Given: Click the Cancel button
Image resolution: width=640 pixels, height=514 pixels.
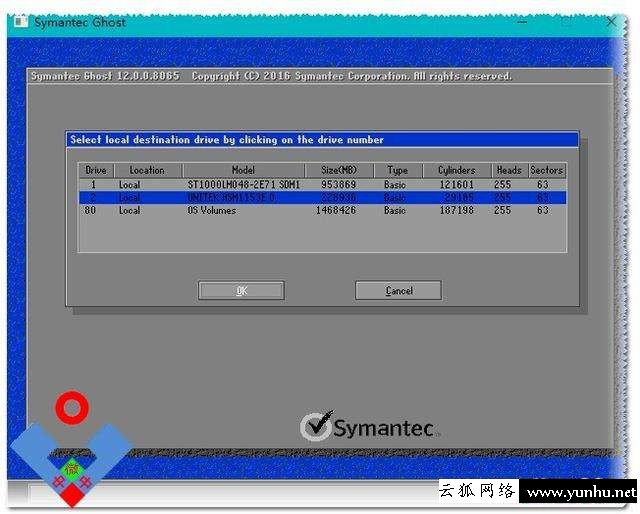Looking at the screenshot, I should tap(398, 291).
